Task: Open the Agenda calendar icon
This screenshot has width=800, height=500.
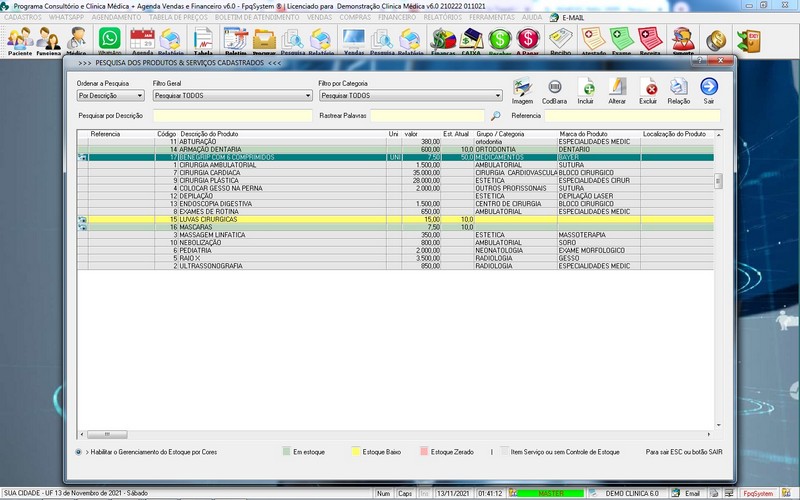Action: coord(142,40)
